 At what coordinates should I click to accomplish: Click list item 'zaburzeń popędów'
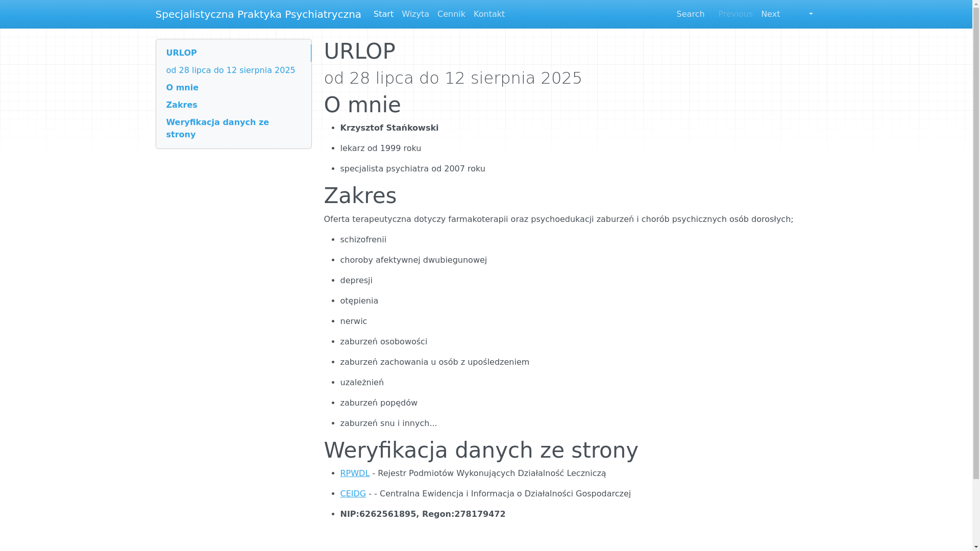pyautogui.click(x=379, y=403)
